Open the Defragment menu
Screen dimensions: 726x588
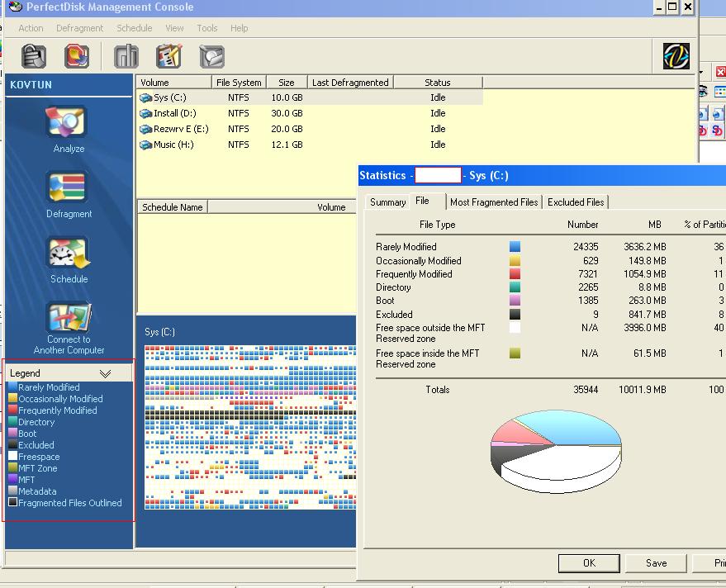pos(79,28)
